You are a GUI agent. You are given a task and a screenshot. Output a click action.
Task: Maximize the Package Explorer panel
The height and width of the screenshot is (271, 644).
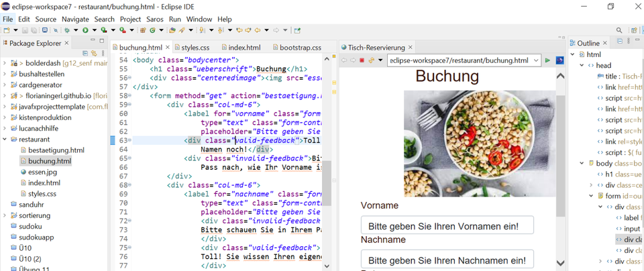(102, 40)
